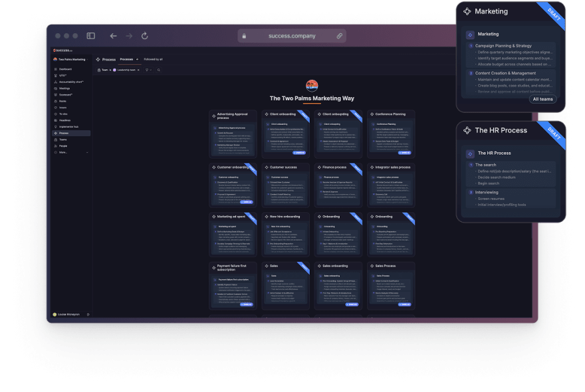Toggle the browser sidebar panel icon
This screenshot has width=585, height=392.
click(90, 36)
